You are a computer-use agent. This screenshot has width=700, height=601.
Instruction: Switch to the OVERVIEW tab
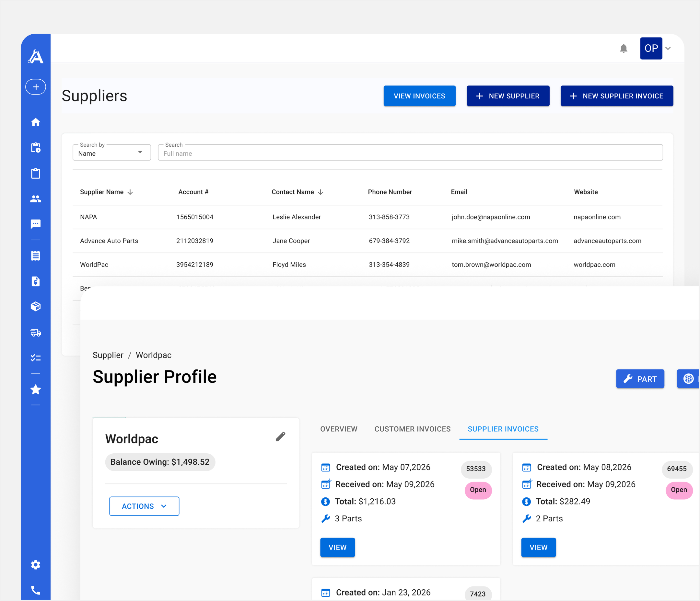(339, 429)
